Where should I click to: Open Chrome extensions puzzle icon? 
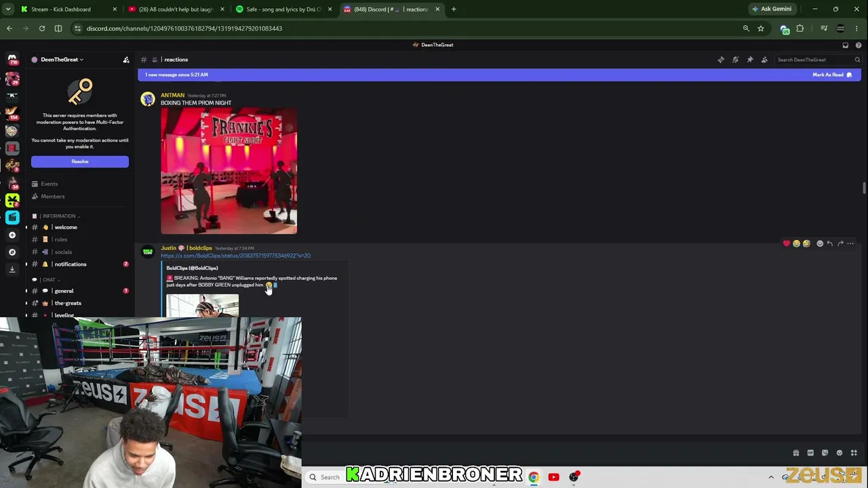click(800, 28)
